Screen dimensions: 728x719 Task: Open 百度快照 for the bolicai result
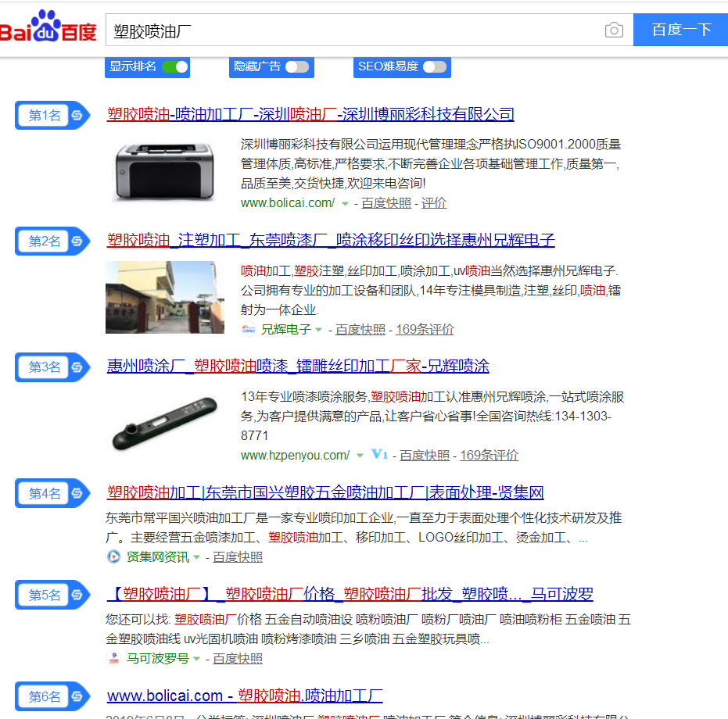(386, 203)
